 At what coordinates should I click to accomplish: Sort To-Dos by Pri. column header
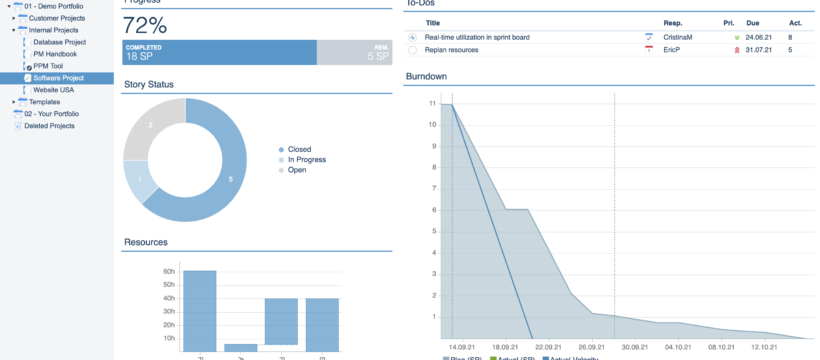pos(728,23)
